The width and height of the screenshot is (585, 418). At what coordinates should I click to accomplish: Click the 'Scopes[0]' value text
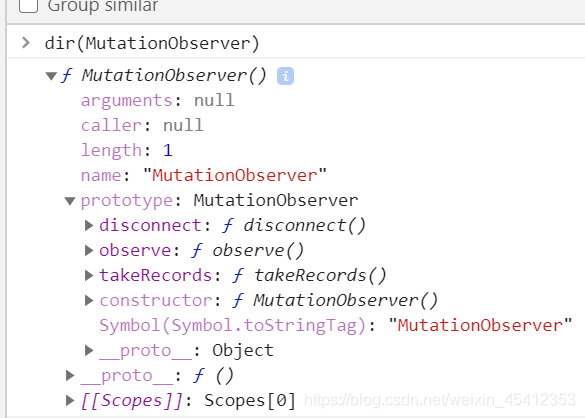pos(250,400)
